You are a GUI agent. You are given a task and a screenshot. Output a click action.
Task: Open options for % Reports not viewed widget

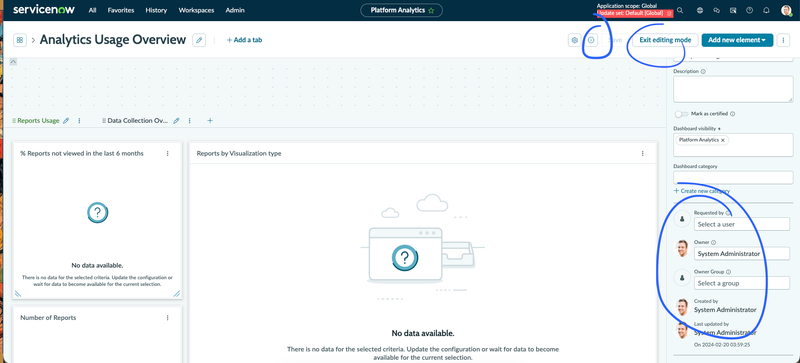click(167, 153)
